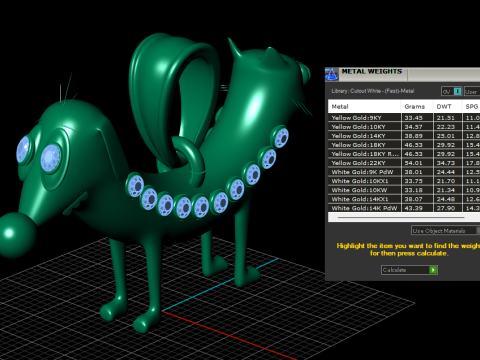Click the dog model's round nose

[16, 234]
